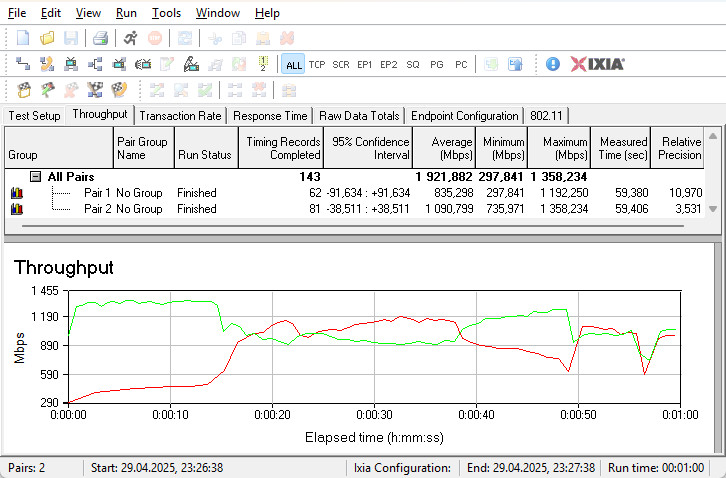Toggle the SQ grouping filter
726x478 pixels.
pos(413,64)
